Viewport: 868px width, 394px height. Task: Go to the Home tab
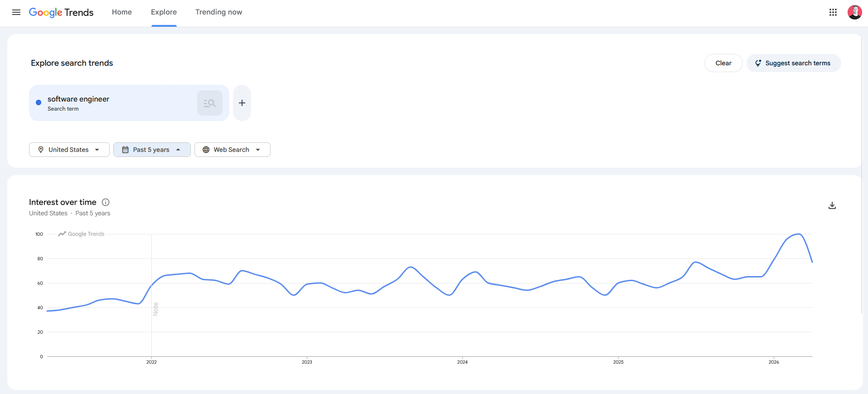122,12
